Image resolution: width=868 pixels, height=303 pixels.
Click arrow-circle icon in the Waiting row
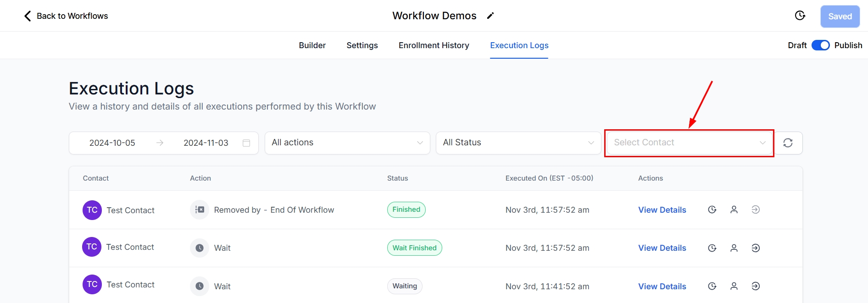[756, 286]
